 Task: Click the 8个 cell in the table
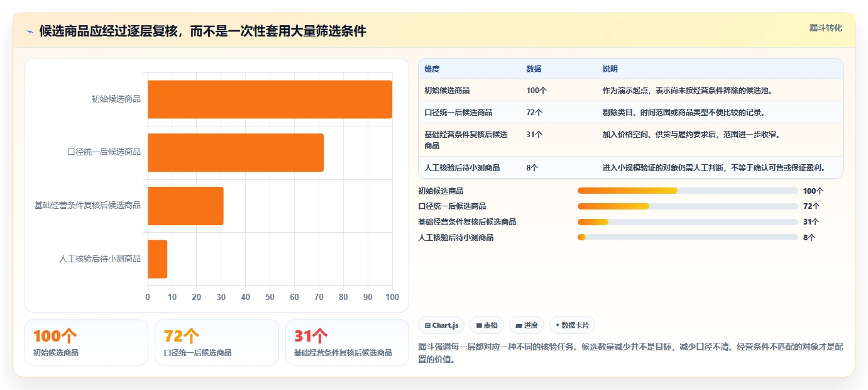[x=532, y=168]
